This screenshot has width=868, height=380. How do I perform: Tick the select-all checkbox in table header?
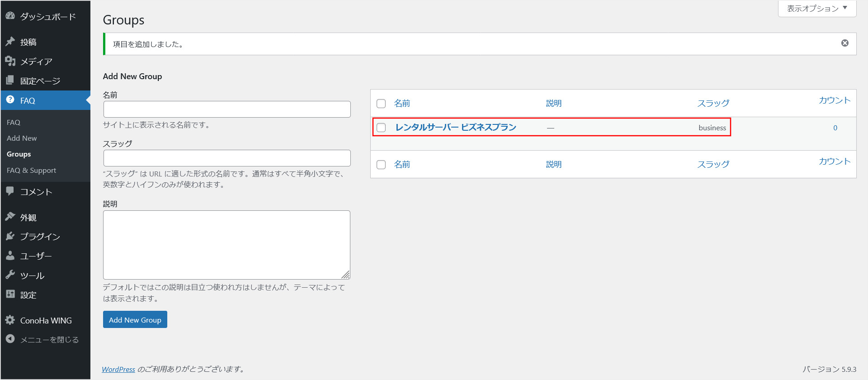[381, 104]
